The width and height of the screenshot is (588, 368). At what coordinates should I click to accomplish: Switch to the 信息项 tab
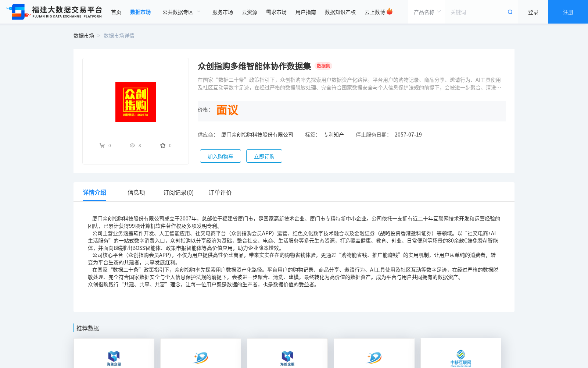point(136,192)
